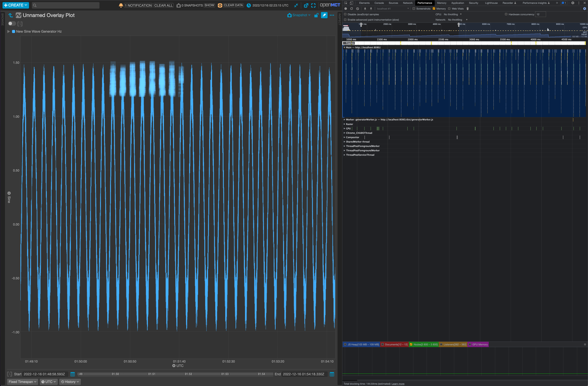Click the load profile upload icon

365,9
